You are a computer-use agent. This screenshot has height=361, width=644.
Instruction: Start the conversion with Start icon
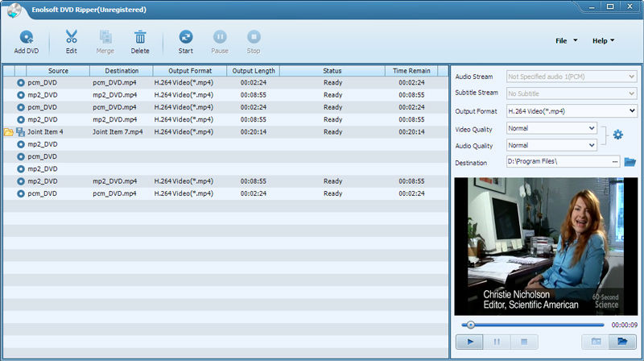[186, 42]
